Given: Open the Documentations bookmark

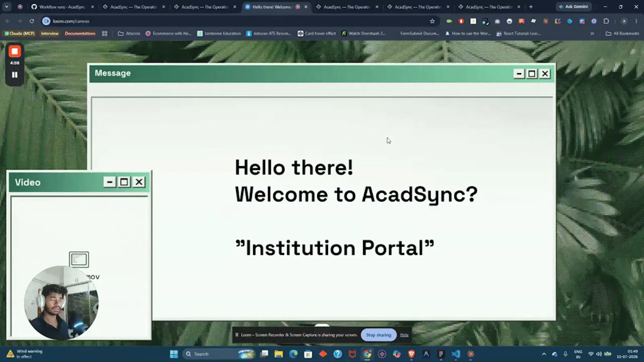Looking at the screenshot, I should click(x=80, y=34).
